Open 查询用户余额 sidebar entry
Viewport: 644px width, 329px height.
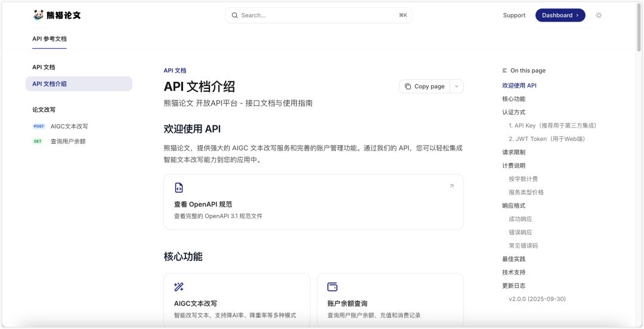[x=68, y=142]
